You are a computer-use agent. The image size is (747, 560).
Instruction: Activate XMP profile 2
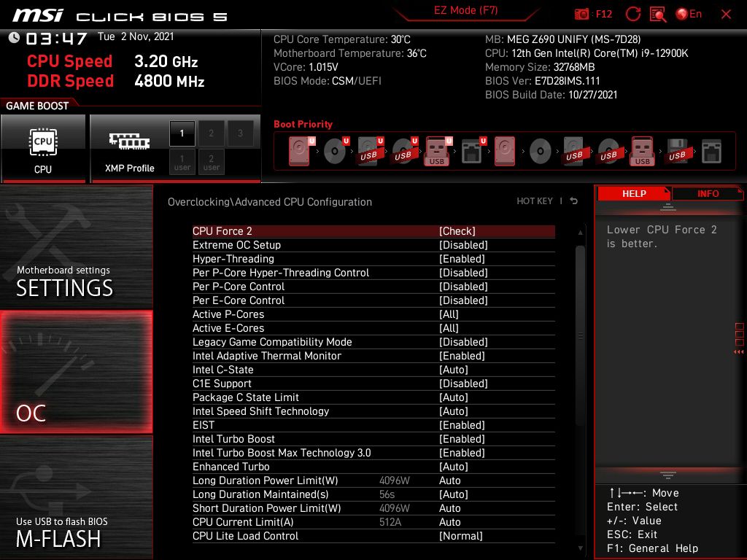click(x=211, y=133)
